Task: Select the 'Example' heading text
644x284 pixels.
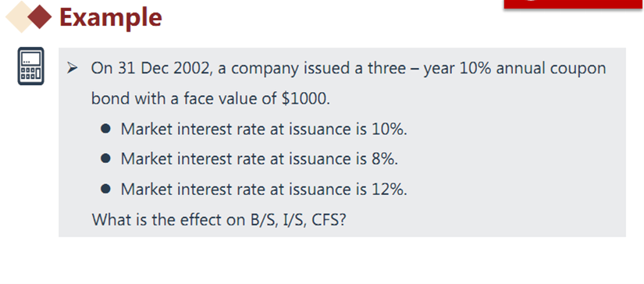Action: tap(111, 18)
